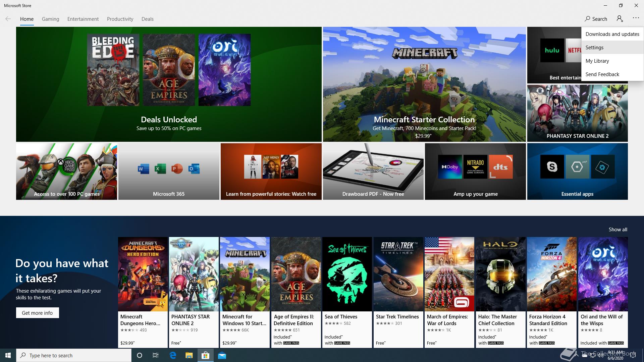Click the Skype icon in Essential apps

click(552, 167)
